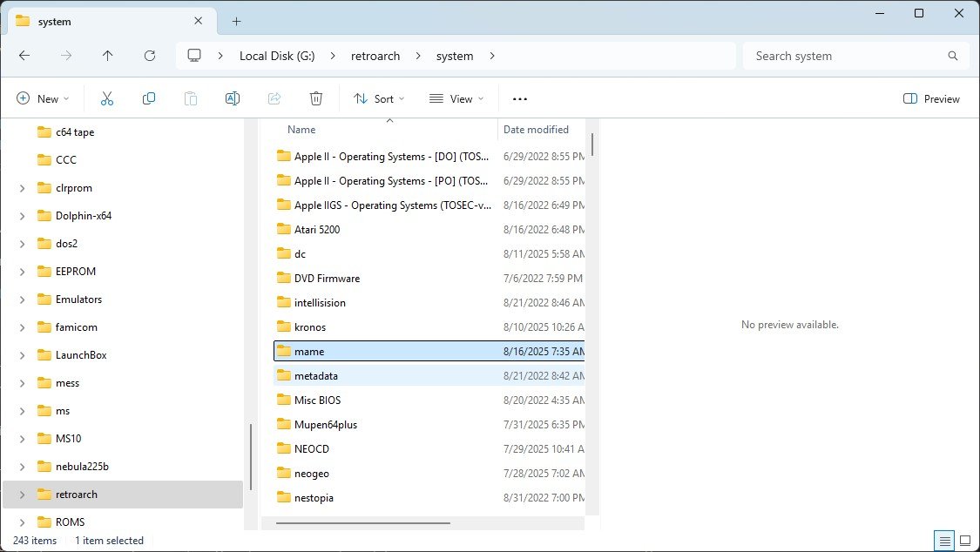
Task: Navigate up one folder level
Action: 107,56
